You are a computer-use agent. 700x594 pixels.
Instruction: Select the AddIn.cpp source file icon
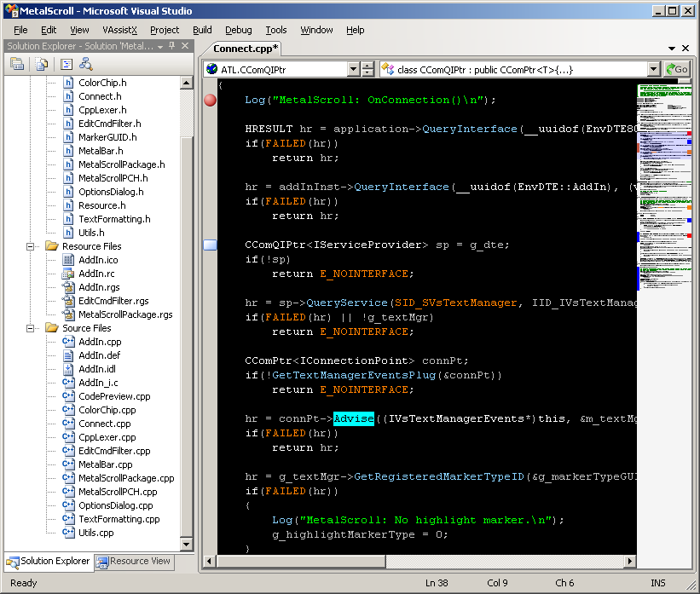click(68, 342)
